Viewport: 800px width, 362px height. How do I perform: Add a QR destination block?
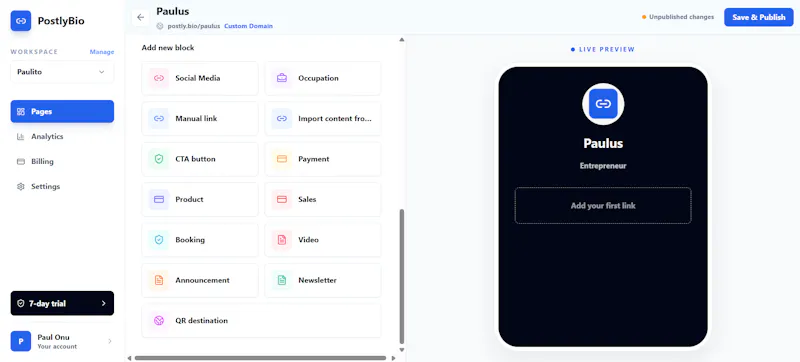coord(261,321)
